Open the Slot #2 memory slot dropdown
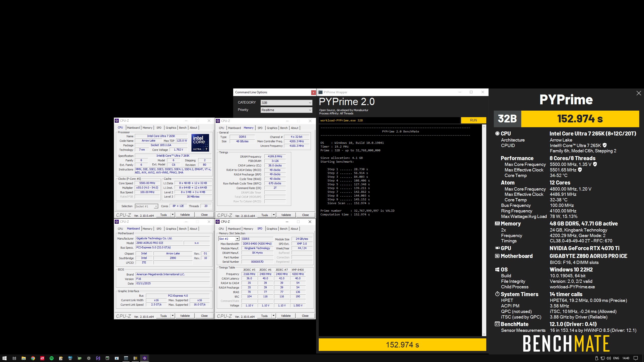 [x=229, y=239]
